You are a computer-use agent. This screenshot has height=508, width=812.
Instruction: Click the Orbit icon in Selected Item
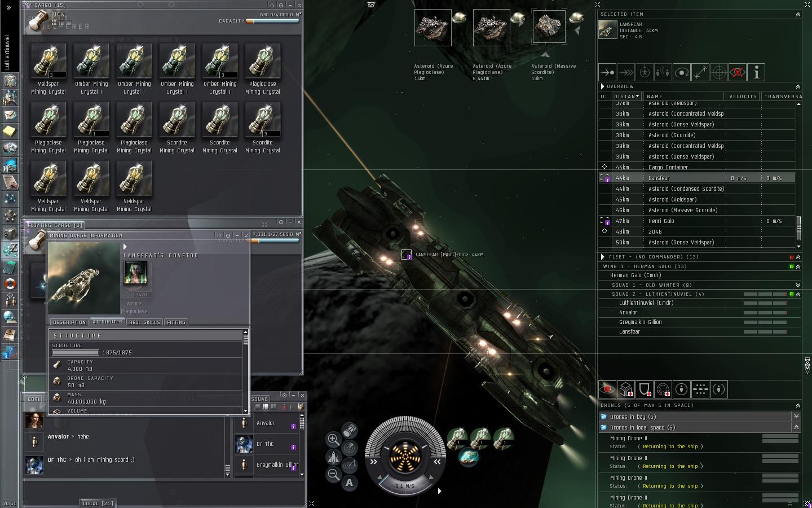pos(682,72)
